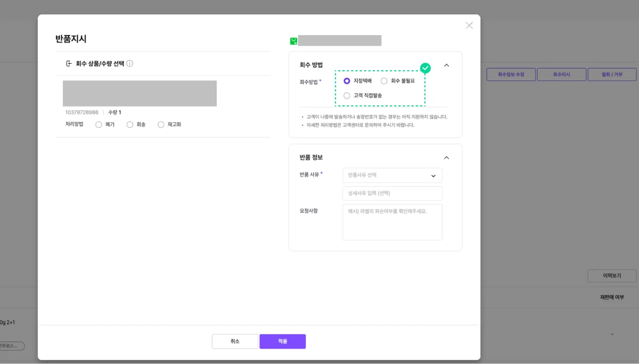Open 회수정보 수정 in the background toolbar
Screen dimensions: 639x364
511,75
